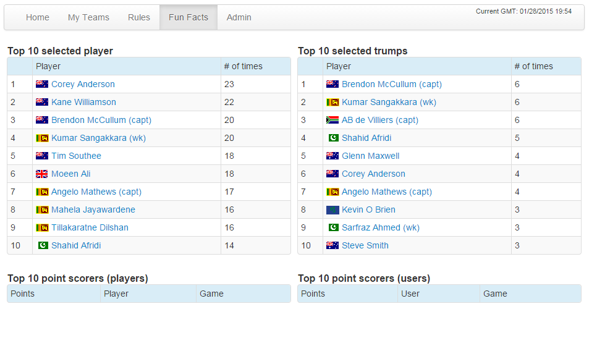Open the Home navigation tab
The width and height of the screenshot is (597, 364).
(38, 17)
